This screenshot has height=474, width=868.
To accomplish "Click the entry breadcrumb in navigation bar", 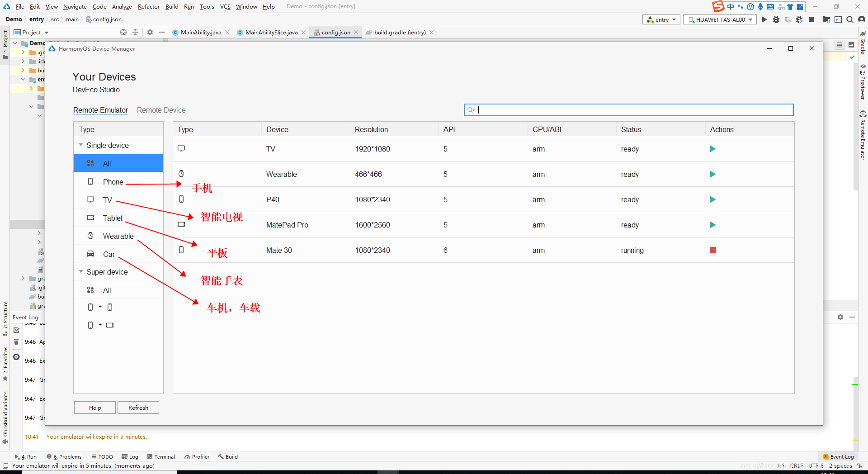I will [37, 19].
